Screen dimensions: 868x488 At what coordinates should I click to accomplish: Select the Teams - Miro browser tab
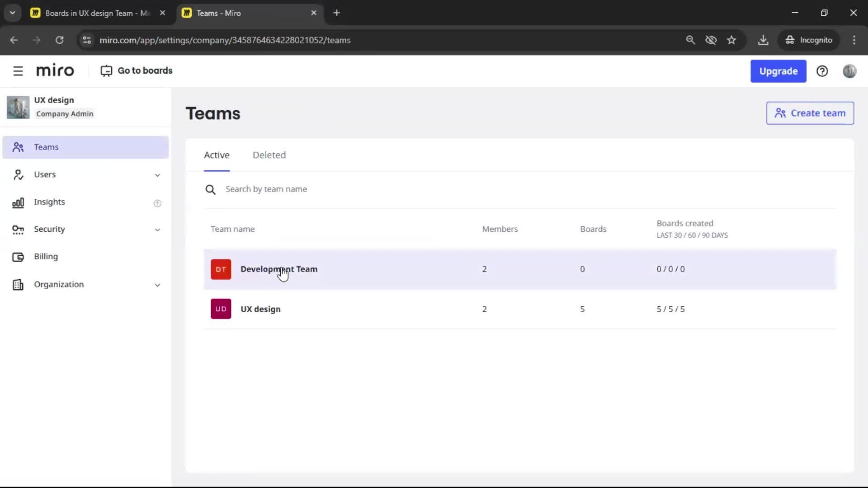point(250,13)
